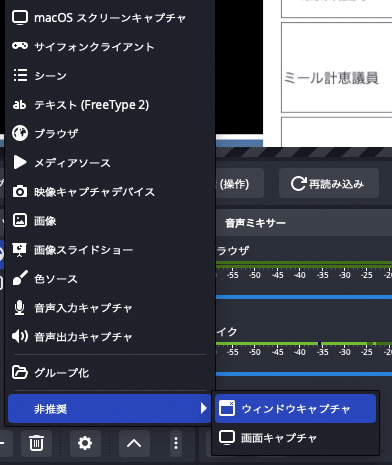This screenshot has width=392, height=465.
Task: Click the microphone icon for 音声入力キャプチャ
Action: (20, 308)
